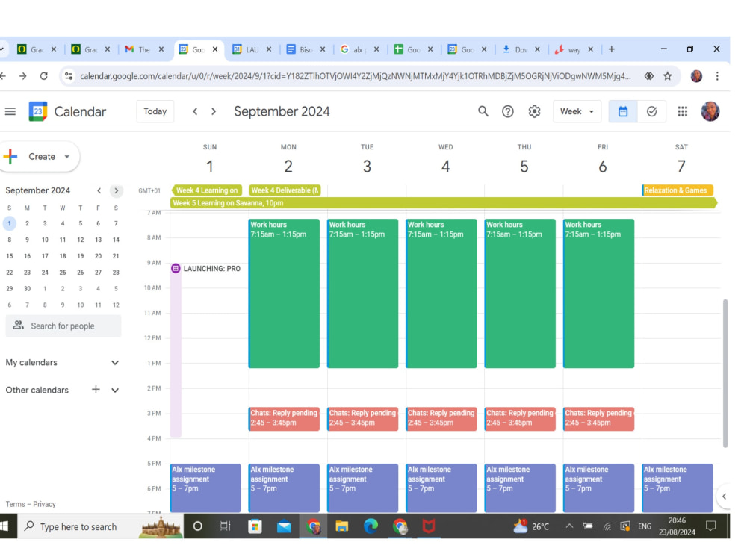Viewport: 747px width, 560px height.
Task: Open a new browser tab
Action: point(611,49)
